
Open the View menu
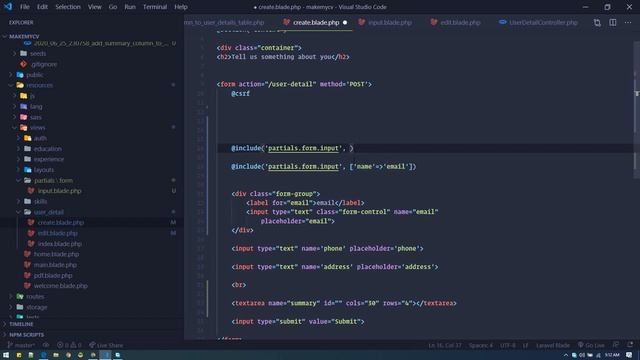pos(95,7)
